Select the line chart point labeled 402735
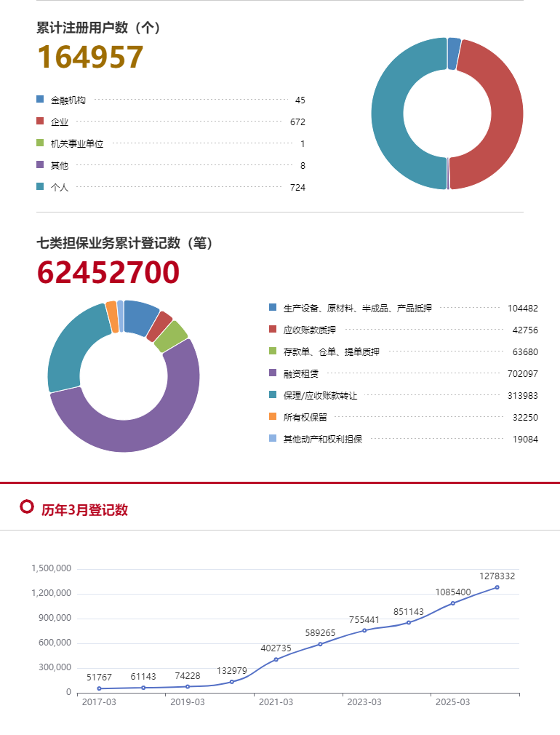This screenshot has width=560, height=735. coord(276,659)
